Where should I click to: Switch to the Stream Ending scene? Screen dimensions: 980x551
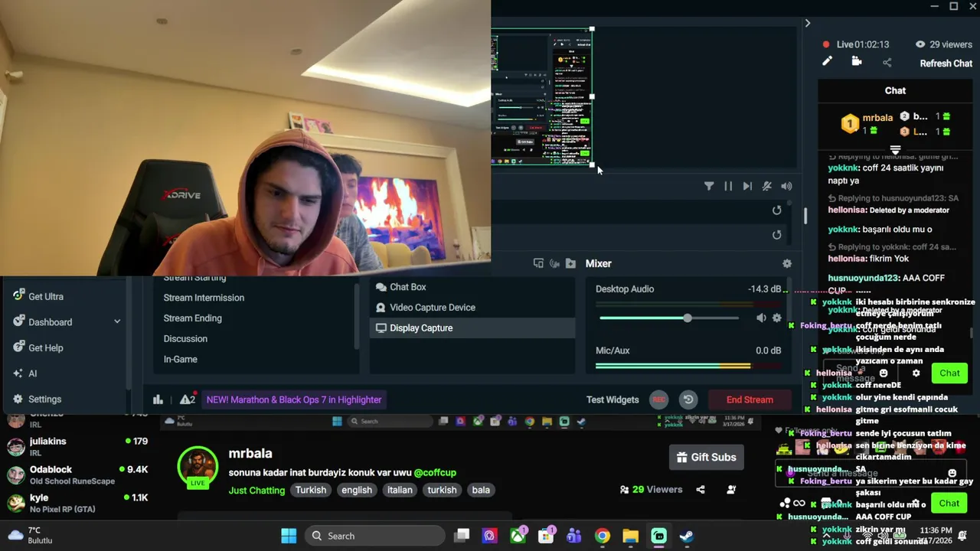192,318
